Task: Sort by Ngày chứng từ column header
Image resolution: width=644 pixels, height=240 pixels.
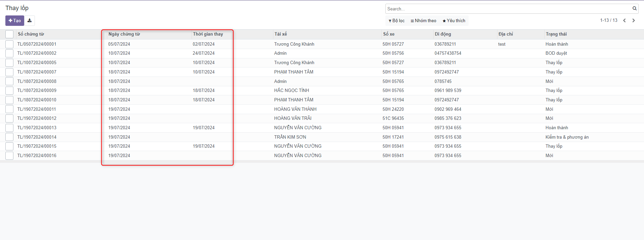Action: [x=124, y=34]
